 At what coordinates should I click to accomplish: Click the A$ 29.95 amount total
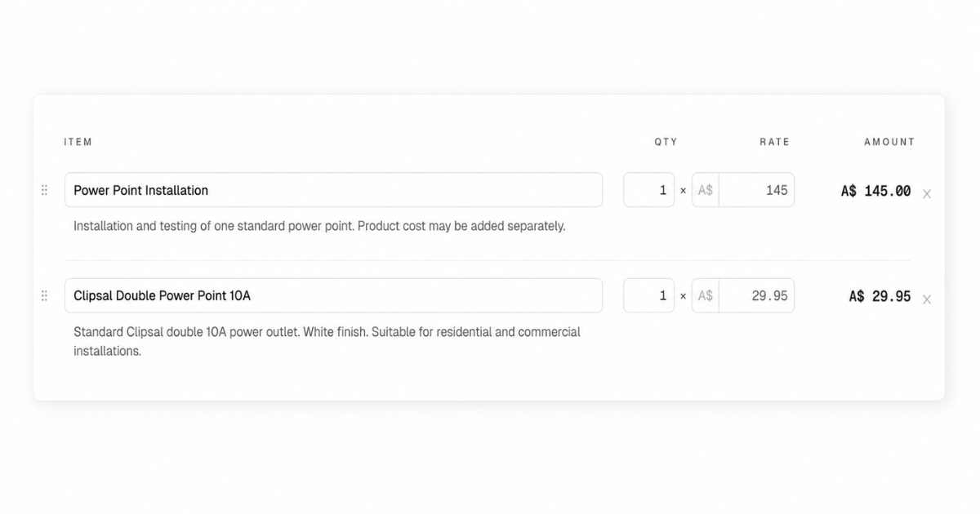tap(880, 296)
